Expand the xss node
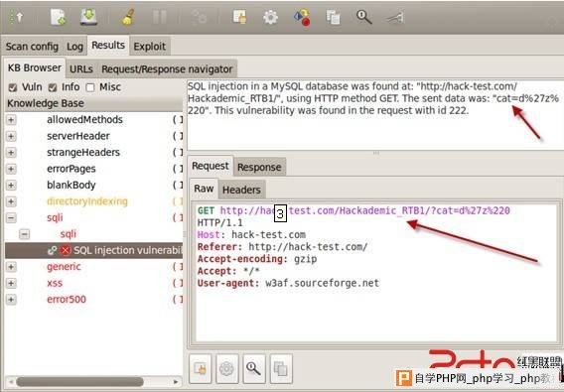Viewport: 564px width, 392px height. click(x=11, y=283)
